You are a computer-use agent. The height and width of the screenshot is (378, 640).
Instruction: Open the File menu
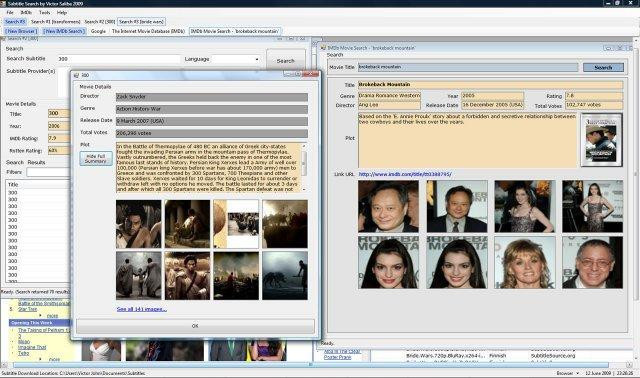click(x=10, y=13)
